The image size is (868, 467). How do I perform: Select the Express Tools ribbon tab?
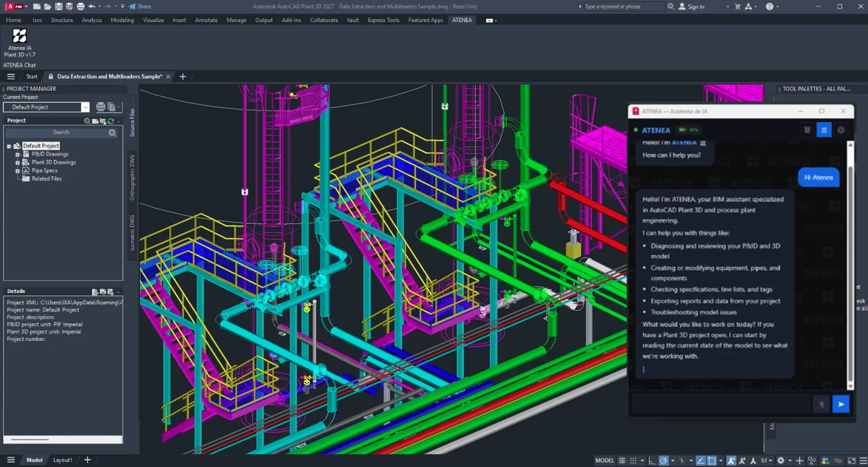pos(384,20)
